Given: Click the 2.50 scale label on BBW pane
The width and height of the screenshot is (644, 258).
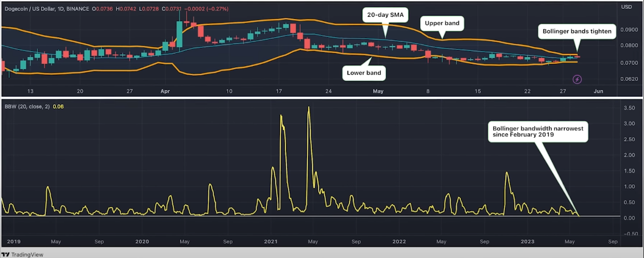Looking at the screenshot, I should (x=629, y=139).
